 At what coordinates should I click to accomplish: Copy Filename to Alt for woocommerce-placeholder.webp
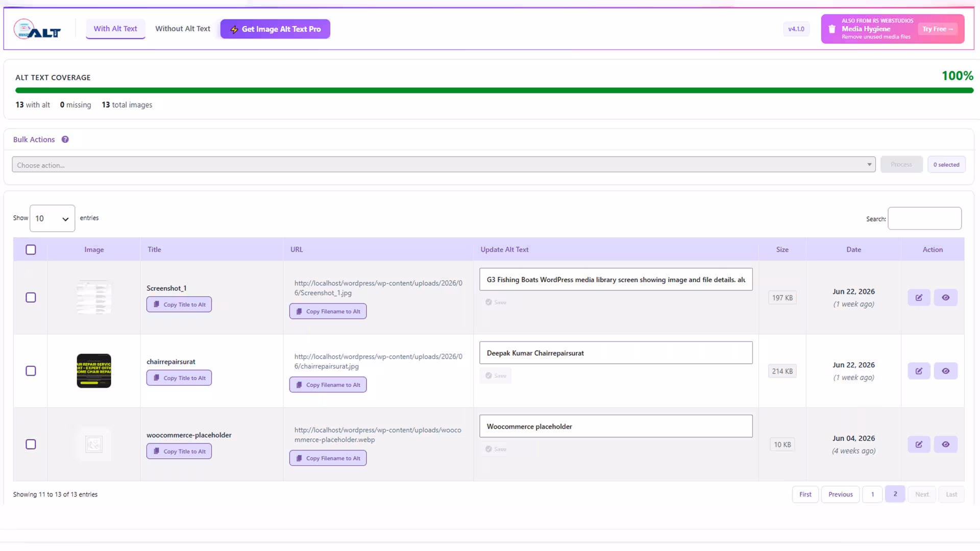click(328, 458)
